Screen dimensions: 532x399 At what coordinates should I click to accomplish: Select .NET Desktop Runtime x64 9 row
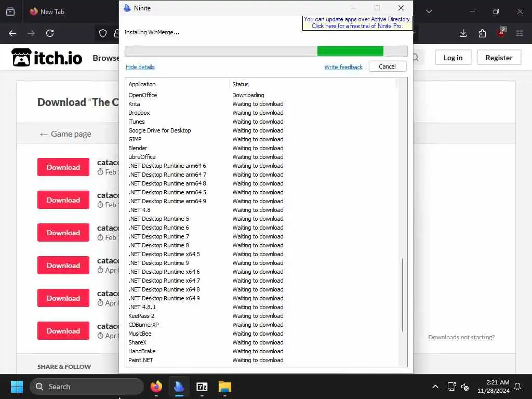tap(261, 298)
